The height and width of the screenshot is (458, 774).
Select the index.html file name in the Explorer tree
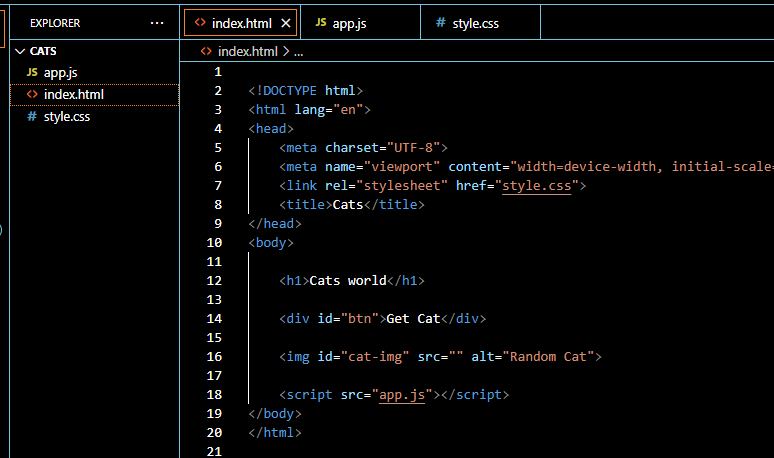[73, 95]
